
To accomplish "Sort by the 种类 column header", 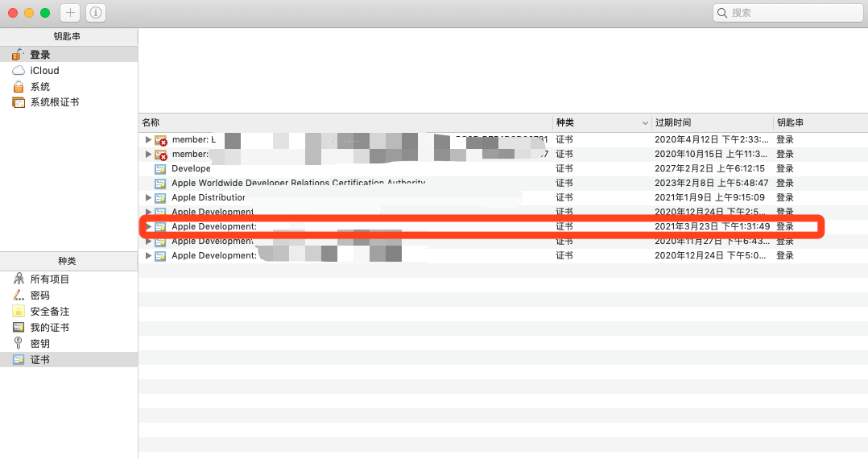I will click(602, 122).
